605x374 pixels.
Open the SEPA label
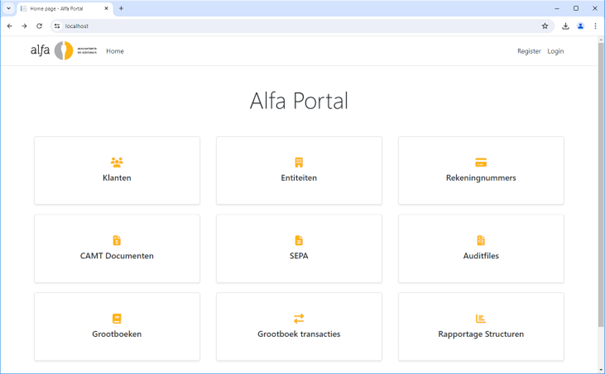(299, 256)
